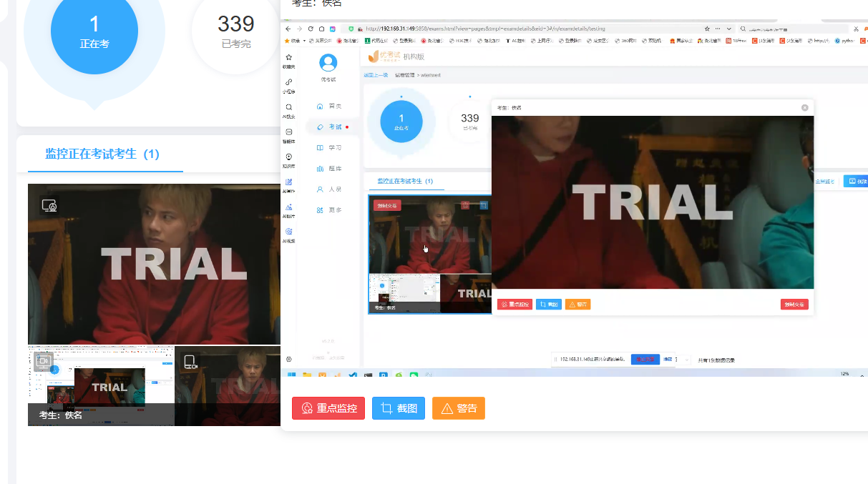In the shared screen, click the 小程序 sidebar icon
868x484 pixels.
pos(288,82)
